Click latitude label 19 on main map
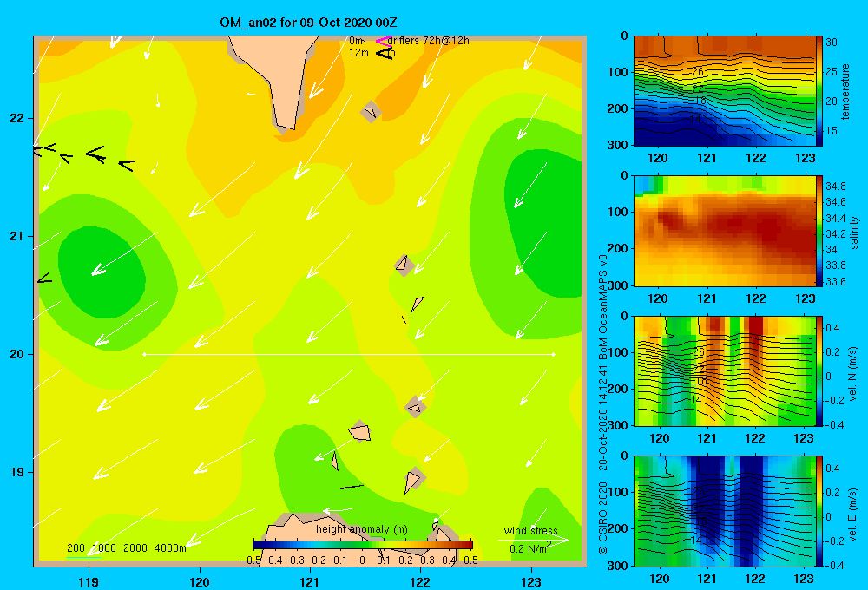 point(17,472)
